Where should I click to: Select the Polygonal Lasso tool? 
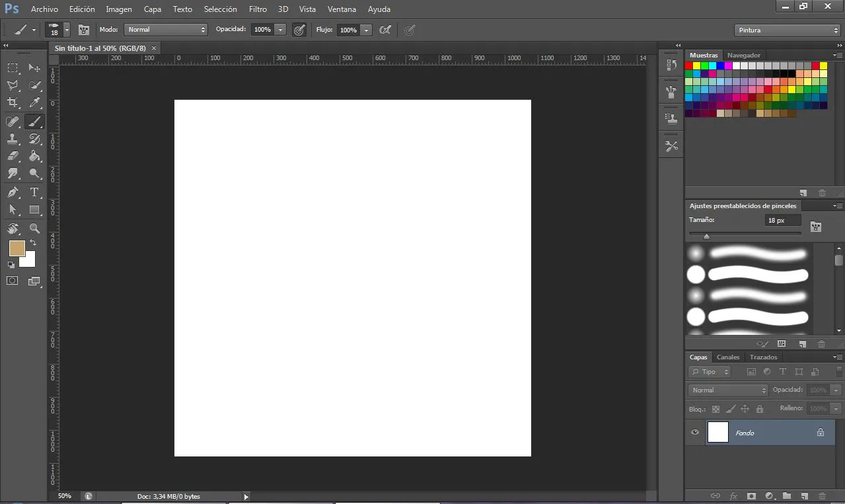click(x=13, y=85)
